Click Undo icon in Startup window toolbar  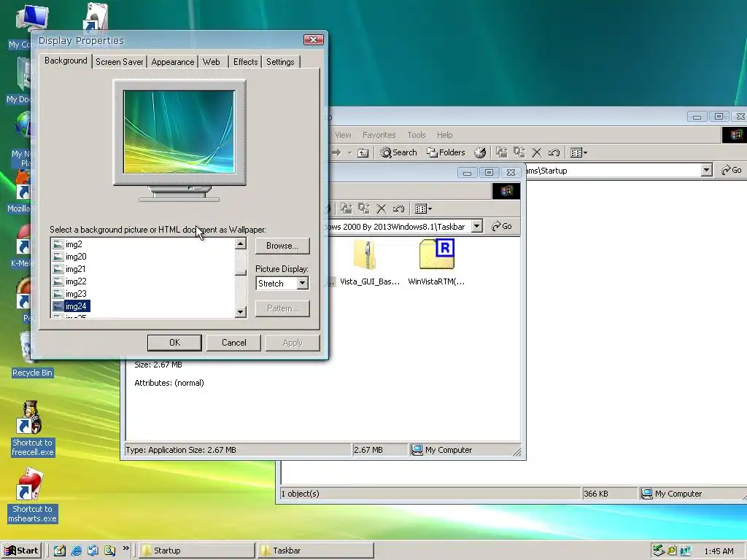tap(554, 152)
